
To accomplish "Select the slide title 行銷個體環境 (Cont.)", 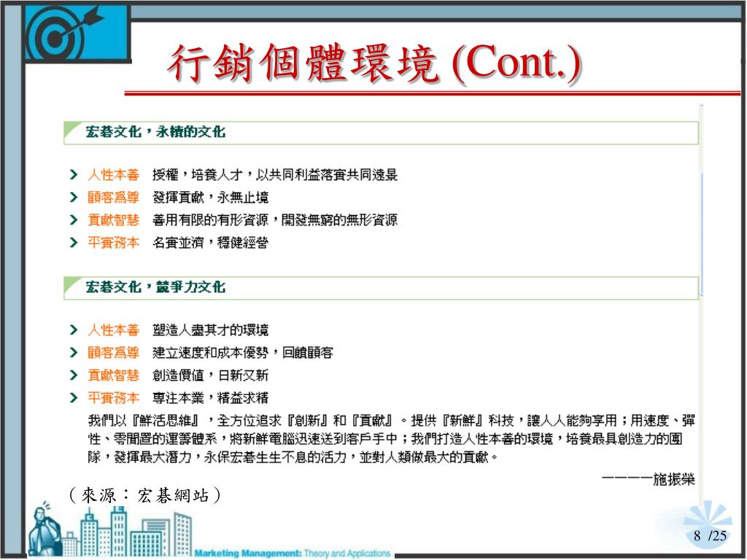I will point(374,63).
